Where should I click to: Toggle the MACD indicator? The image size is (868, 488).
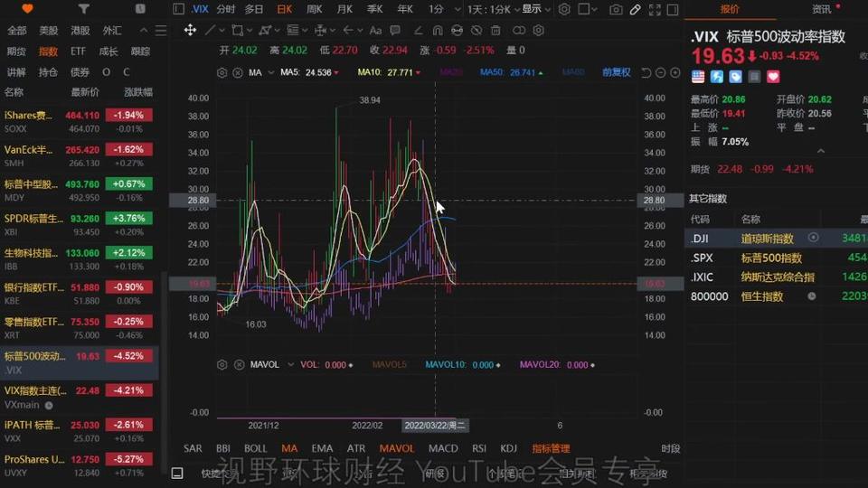pyautogui.click(x=443, y=448)
